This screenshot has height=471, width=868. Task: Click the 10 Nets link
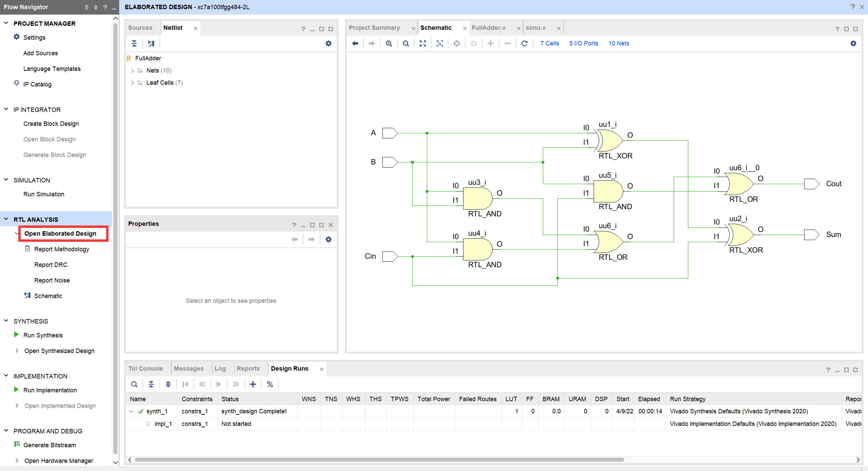(x=618, y=43)
